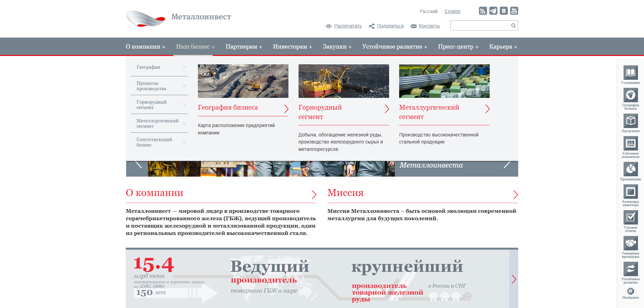The height and width of the screenshot is (308, 644).
Task: Expand the Инвесторам navigation section
Action: pos(292,47)
